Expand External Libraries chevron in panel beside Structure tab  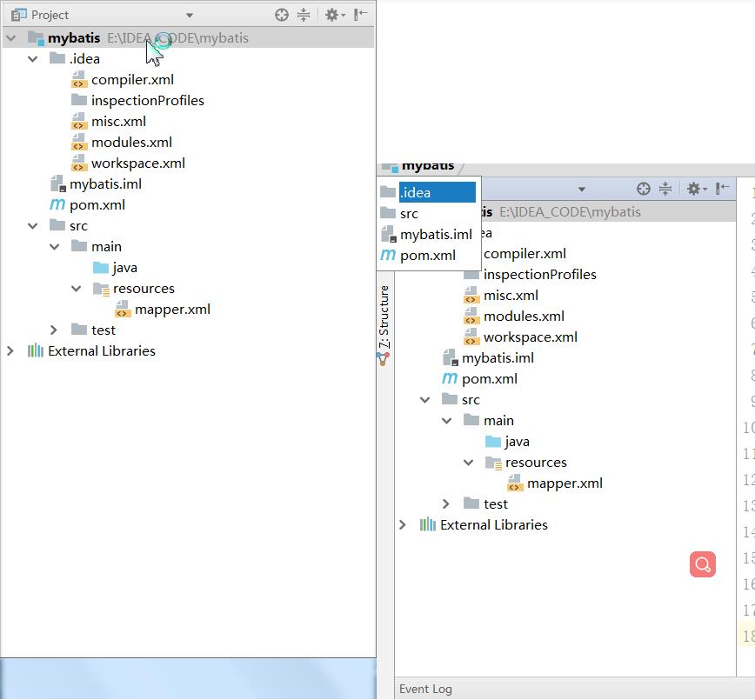[403, 524]
